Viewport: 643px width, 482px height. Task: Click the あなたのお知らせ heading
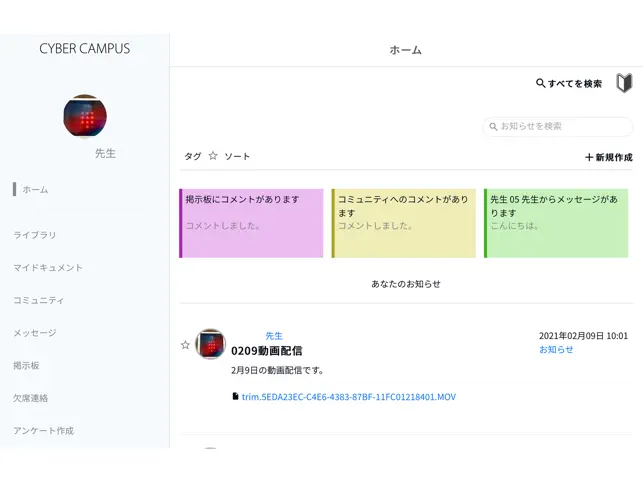coord(406,284)
